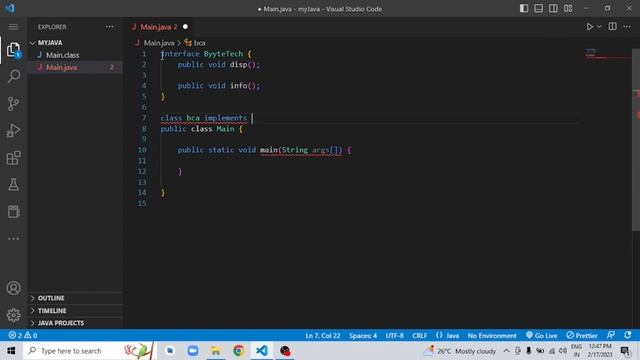This screenshot has width=640, height=360.
Task: Click the taskbar search box
Action: point(89,351)
